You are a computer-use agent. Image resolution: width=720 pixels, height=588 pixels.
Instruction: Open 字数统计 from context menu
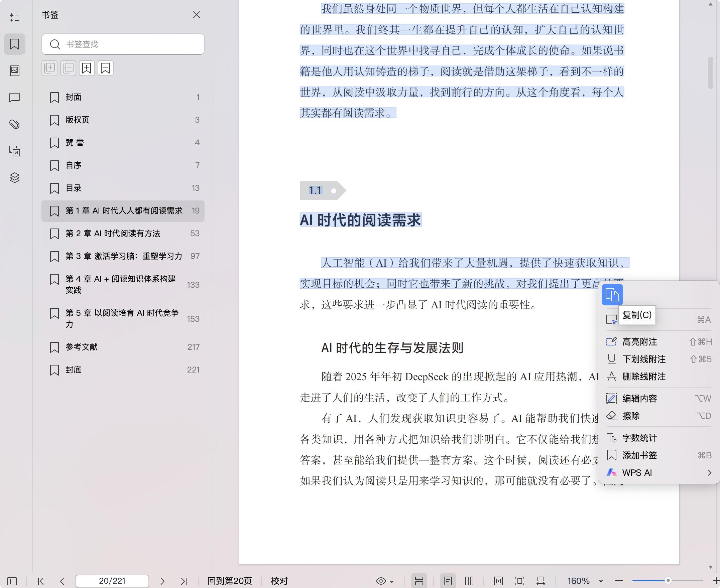(x=659, y=438)
